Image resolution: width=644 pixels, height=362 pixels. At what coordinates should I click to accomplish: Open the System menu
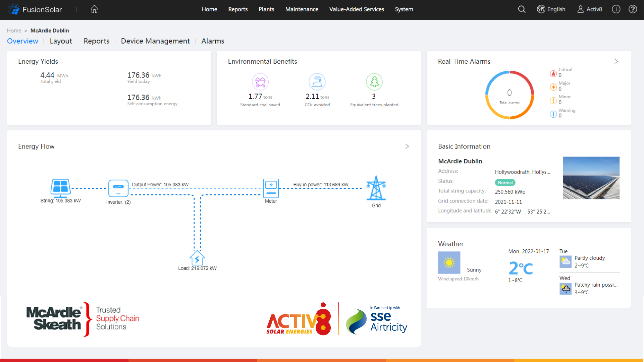click(x=404, y=9)
